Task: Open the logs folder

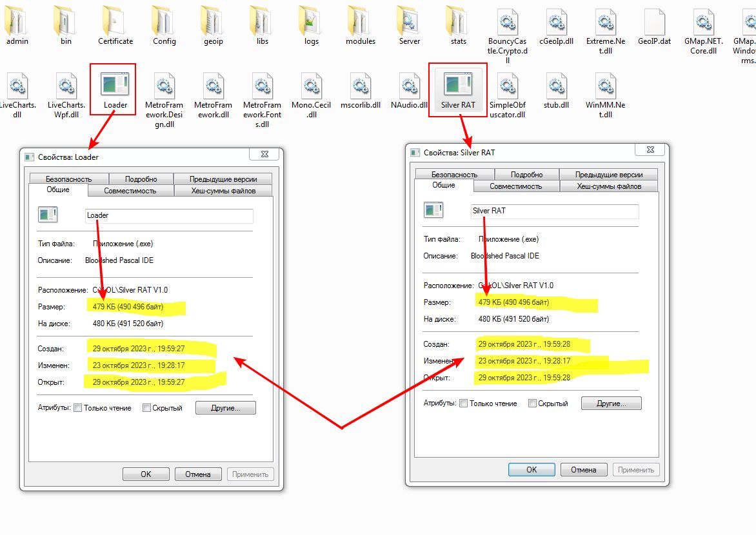Action: (x=312, y=25)
